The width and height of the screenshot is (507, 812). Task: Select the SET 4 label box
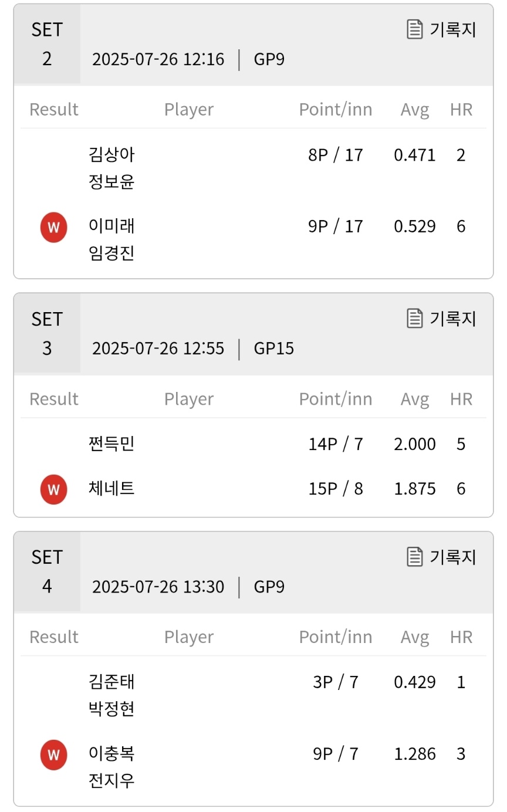(x=47, y=571)
